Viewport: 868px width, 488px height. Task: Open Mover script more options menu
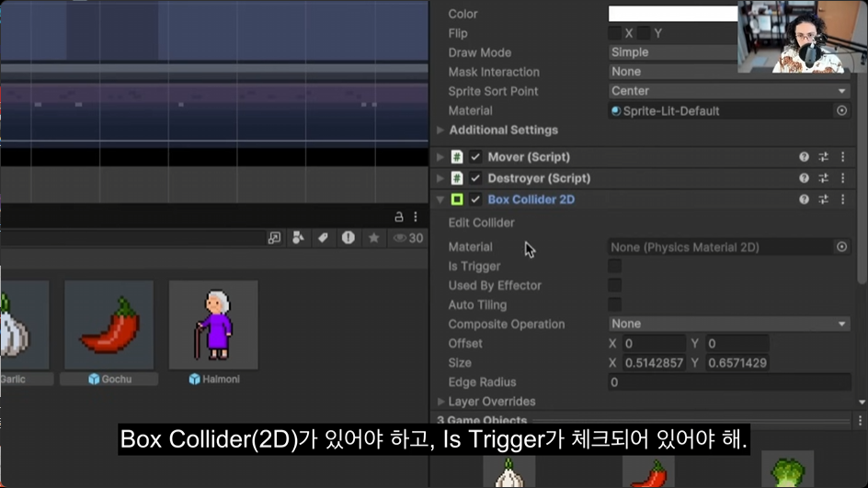pos(842,157)
